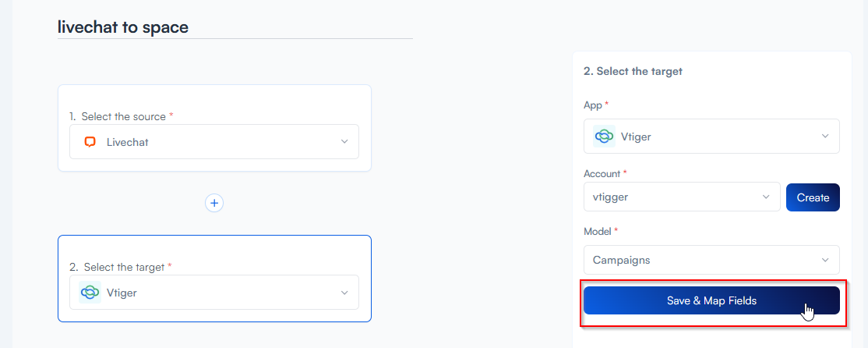Open the Model combo box showing Campaigns

(x=701, y=260)
